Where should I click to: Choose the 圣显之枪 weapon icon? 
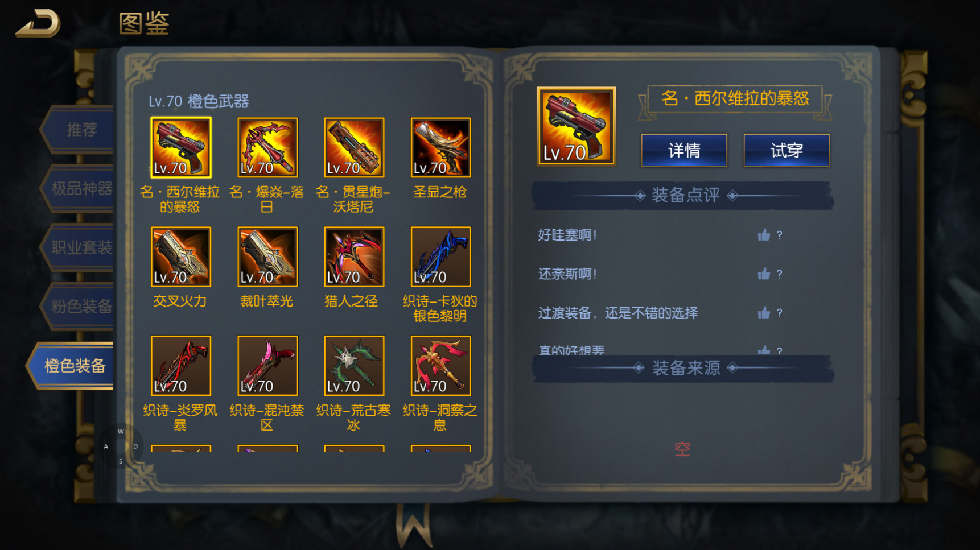point(440,147)
